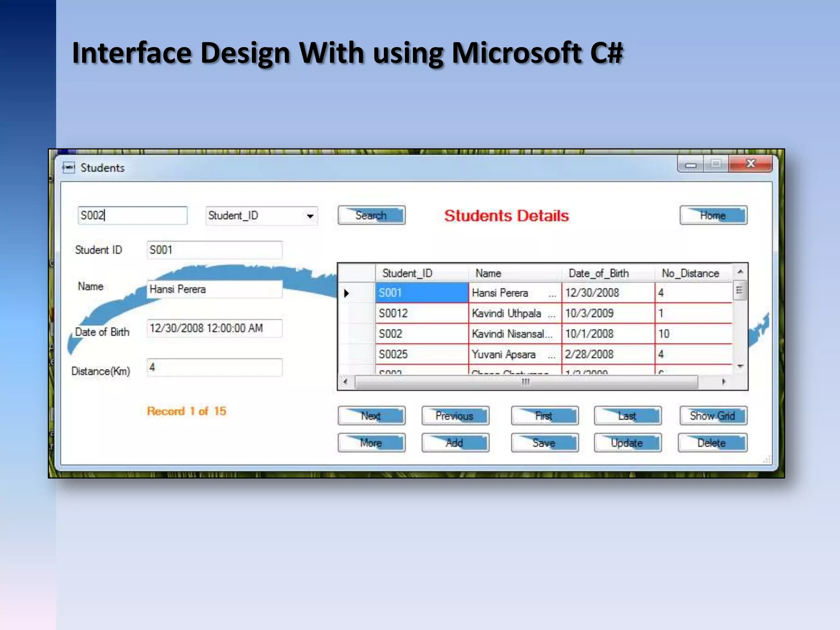Focus the search box containing S002
The height and width of the screenshot is (630, 840).
[132, 215]
